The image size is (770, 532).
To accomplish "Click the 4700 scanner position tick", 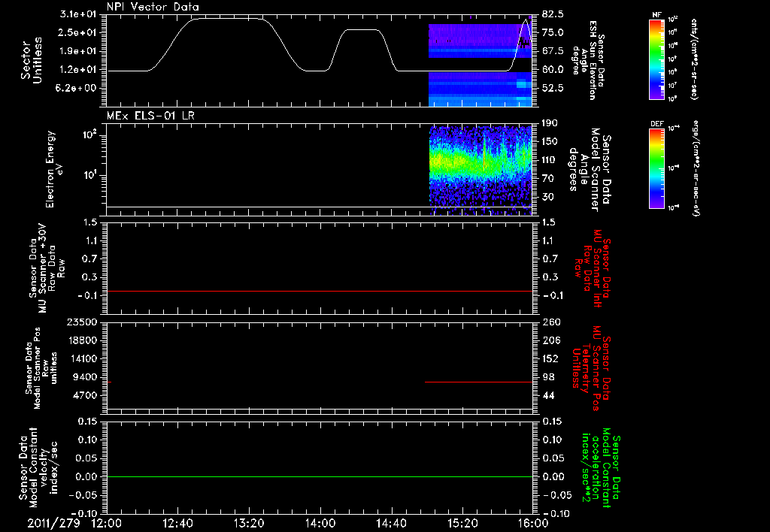I will 84,395.
